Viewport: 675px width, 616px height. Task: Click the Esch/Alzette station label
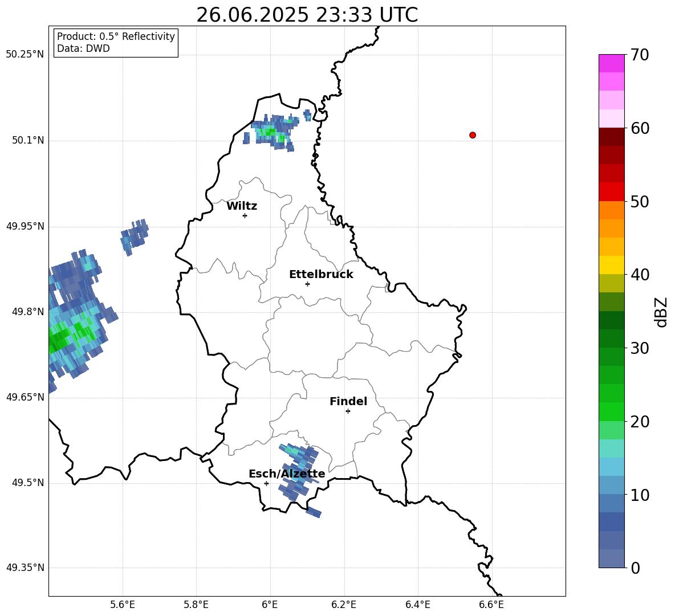[x=287, y=474]
